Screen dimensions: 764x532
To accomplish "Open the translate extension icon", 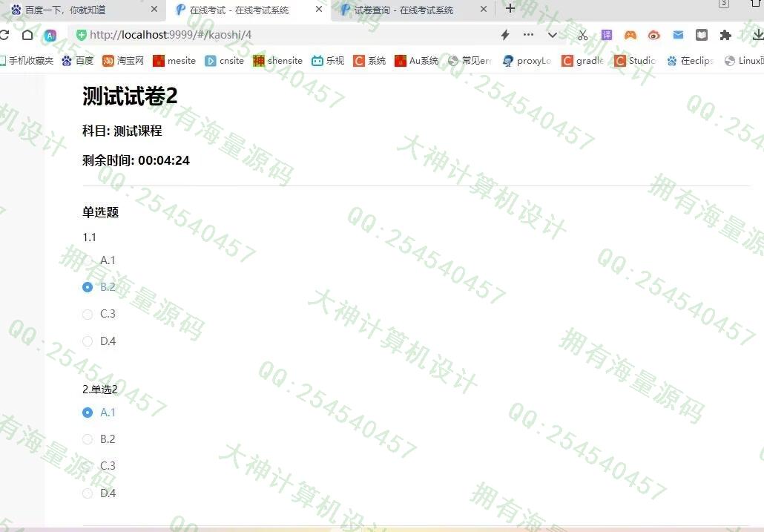I will click(607, 35).
